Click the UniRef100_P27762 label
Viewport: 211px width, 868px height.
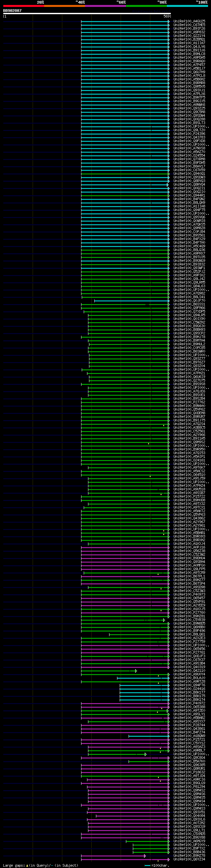(189, 402)
